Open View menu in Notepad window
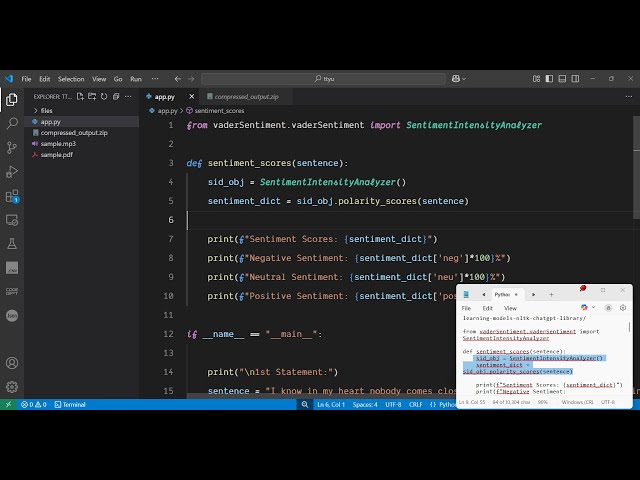 click(x=510, y=308)
